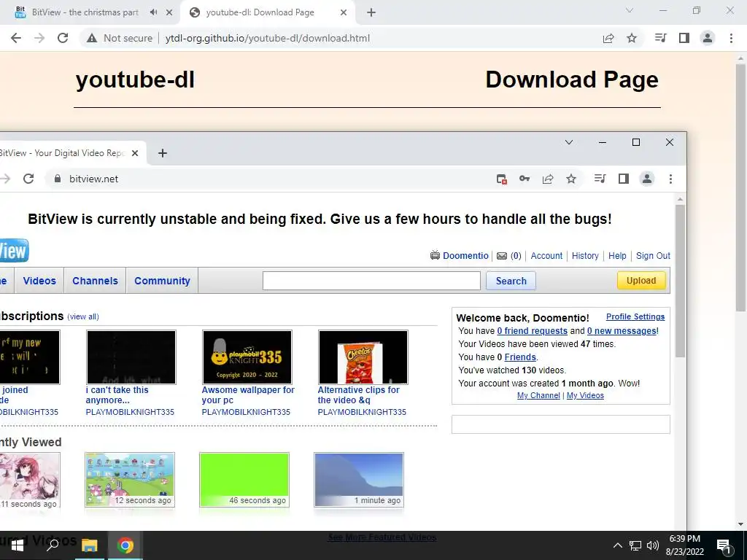The width and height of the screenshot is (747, 560).
Task: Open the Doomentio user link
Action: (x=465, y=256)
